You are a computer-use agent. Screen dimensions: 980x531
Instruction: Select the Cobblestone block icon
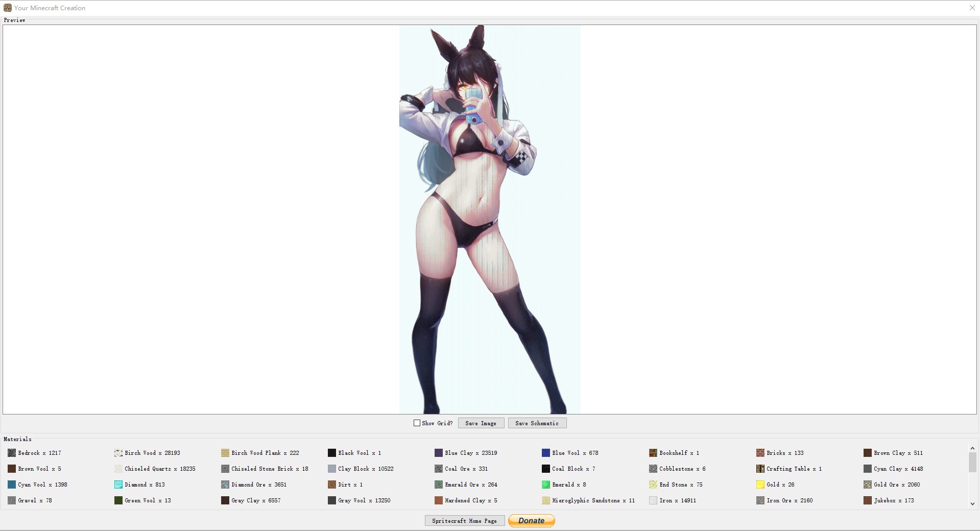(653, 469)
